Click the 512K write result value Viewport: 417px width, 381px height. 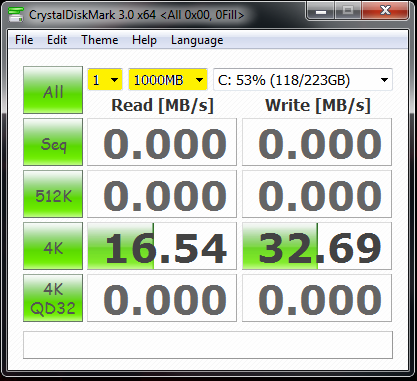click(x=317, y=194)
